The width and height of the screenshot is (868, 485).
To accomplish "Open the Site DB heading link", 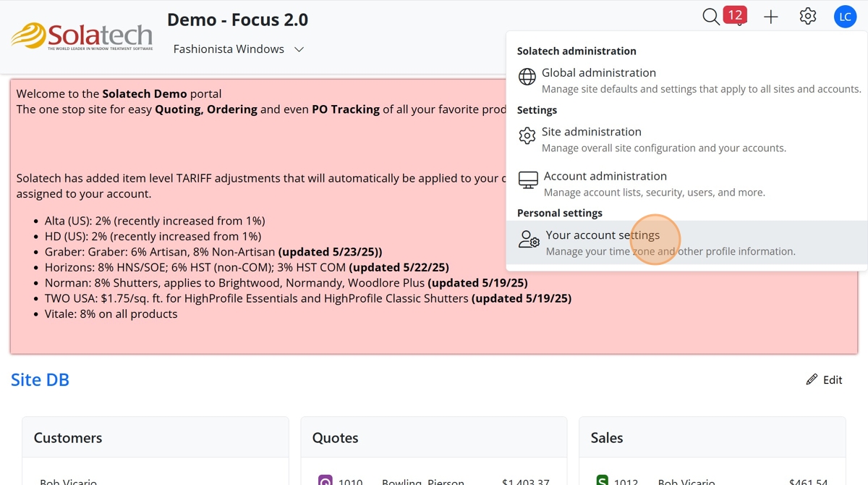I will (40, 379).
